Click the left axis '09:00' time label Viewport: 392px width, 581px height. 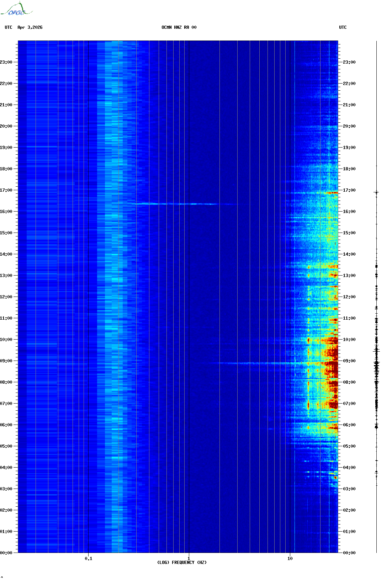[x=6, y=361]
